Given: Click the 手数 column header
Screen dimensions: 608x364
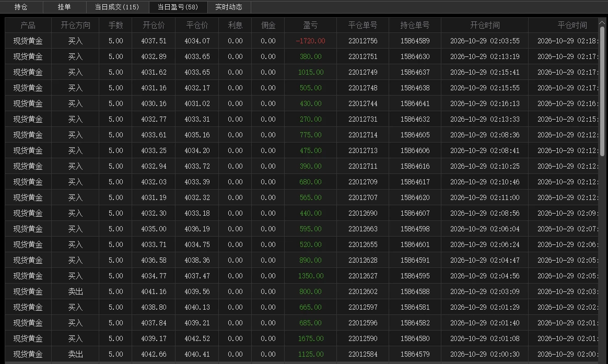Looking at the screenshot, I should 115,25.
